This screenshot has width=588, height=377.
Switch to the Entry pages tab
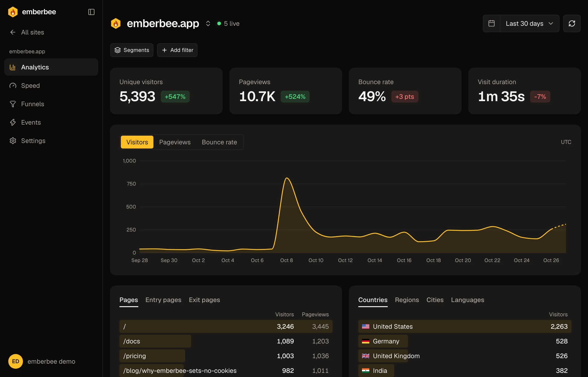pos(163,300)
